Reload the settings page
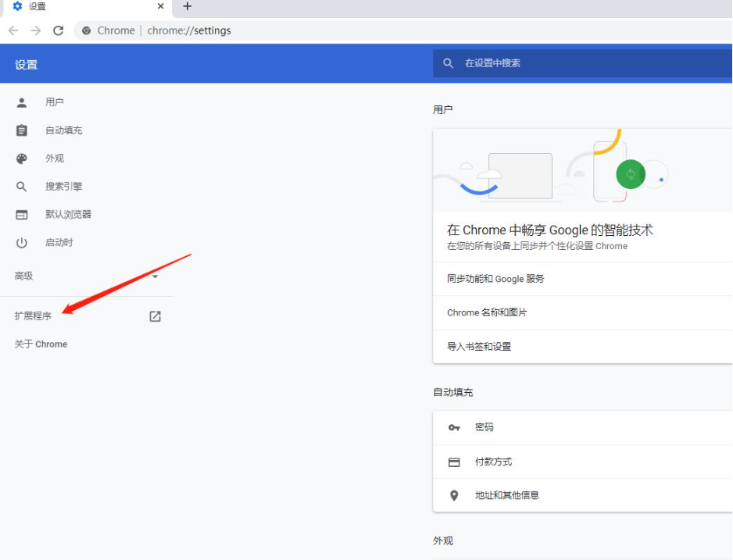 tap(58, 30)
